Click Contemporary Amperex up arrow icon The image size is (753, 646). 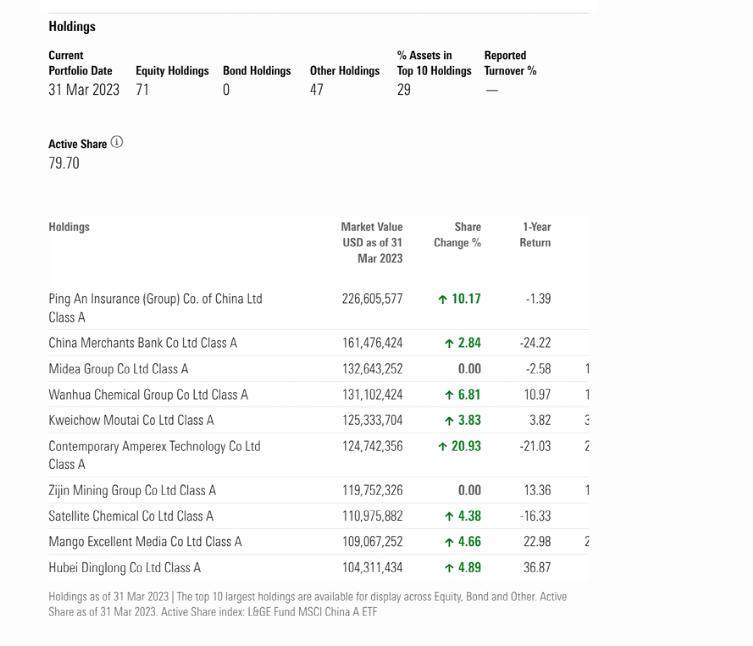[x=442, y=447]
